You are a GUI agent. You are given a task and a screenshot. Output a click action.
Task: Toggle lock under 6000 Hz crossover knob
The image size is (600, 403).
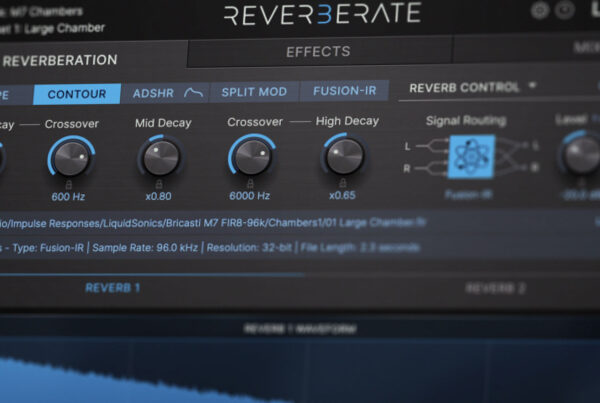(250, 183)
